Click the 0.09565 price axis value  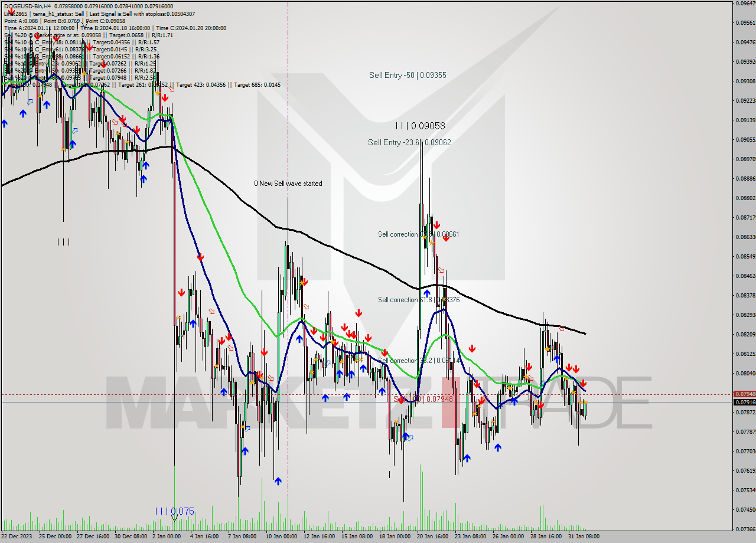[745, 22]
